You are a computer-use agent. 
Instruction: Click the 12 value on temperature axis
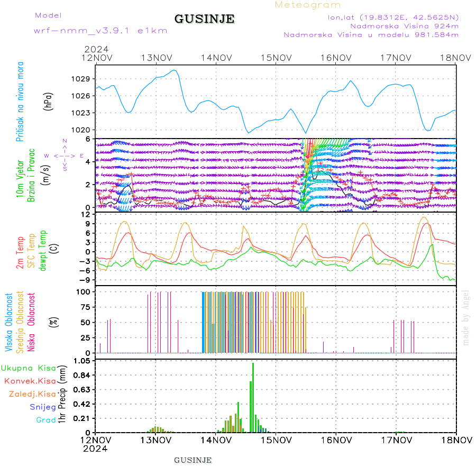(86, 215)
